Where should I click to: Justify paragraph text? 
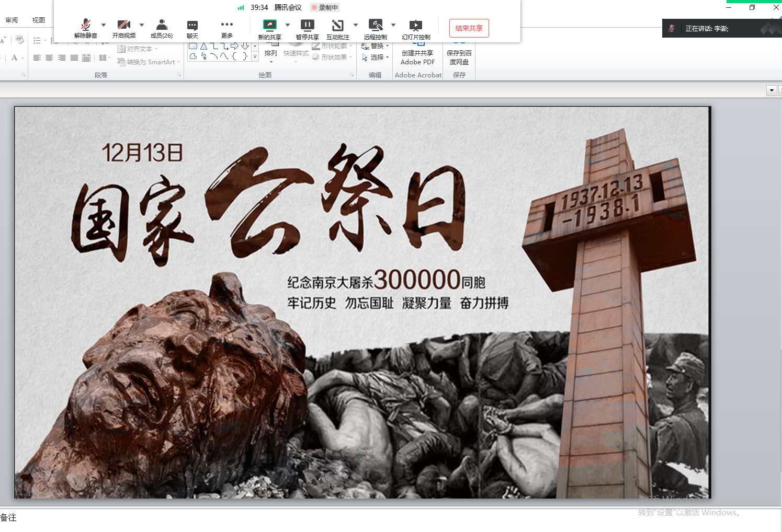pos(74,58)
